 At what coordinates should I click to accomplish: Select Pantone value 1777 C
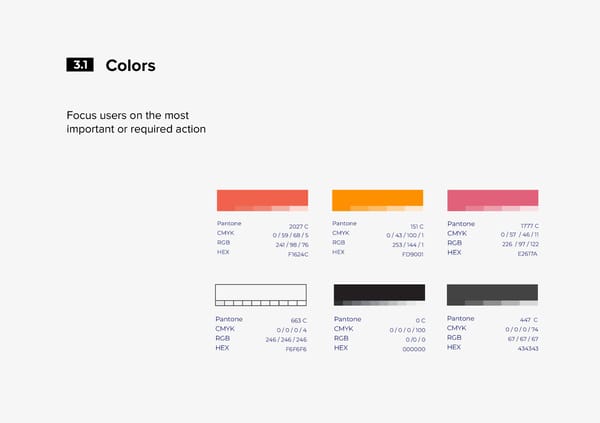pos(529,227)
